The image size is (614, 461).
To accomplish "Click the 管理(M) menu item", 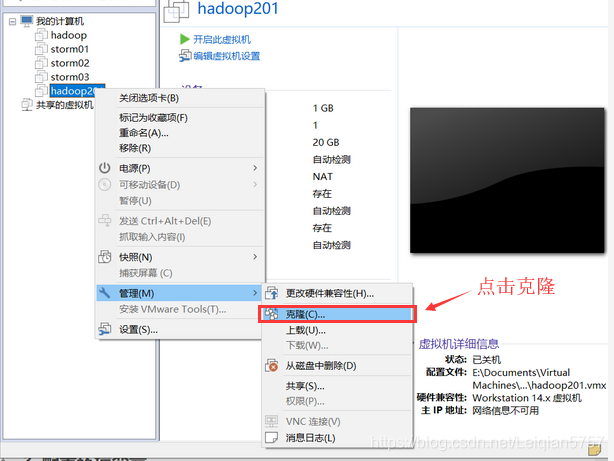I will [179, 293].
